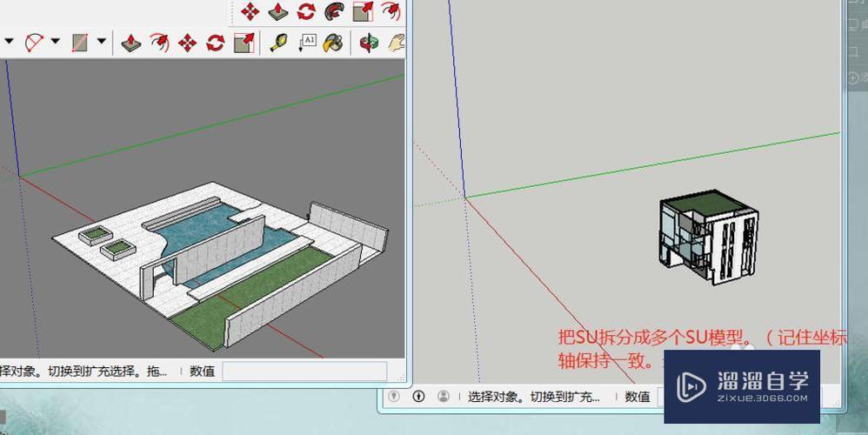
Task: Select the Push/Pull tool in lower toolbar
Action: [x=131, y=42]
